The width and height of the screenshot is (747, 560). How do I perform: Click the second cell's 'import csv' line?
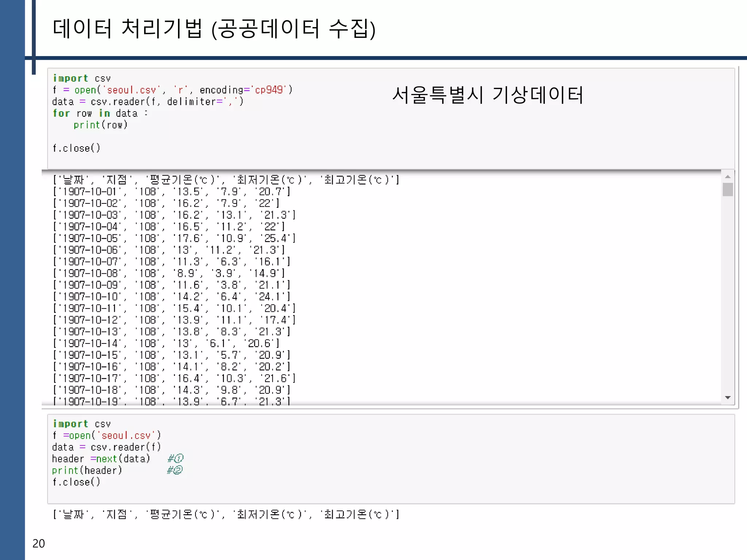(82, 424)
